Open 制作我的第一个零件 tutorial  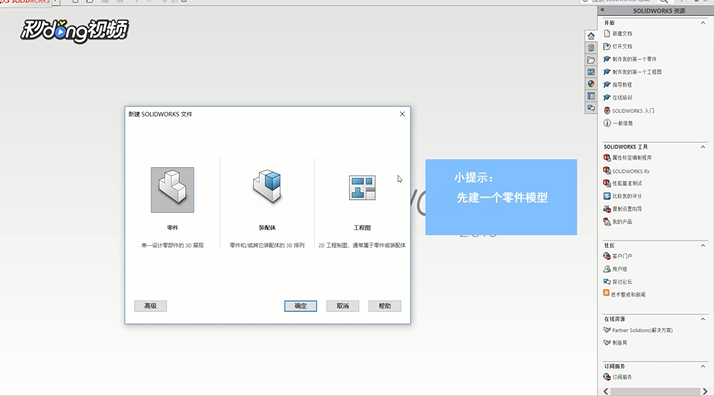[634, 59]
